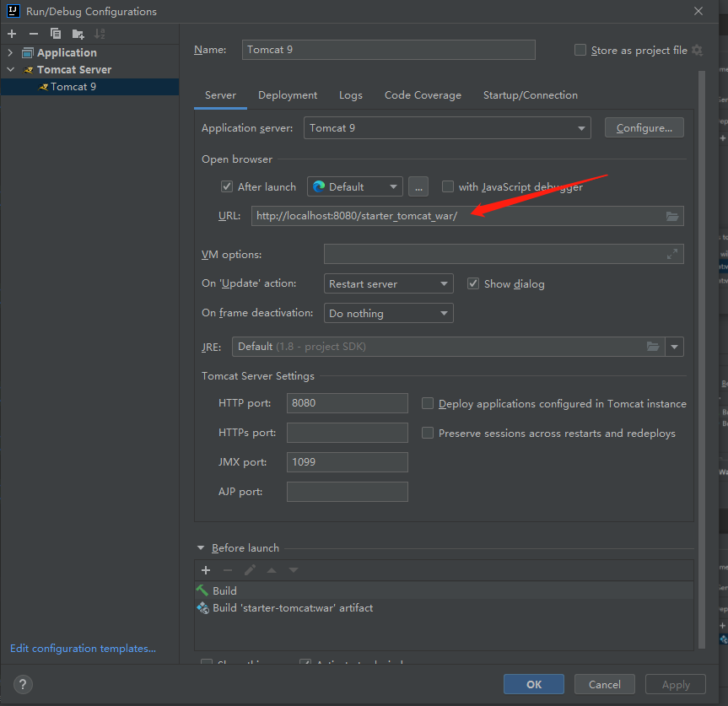
Task: Open the Default browser dropdown
Action: tap(354, 186)
